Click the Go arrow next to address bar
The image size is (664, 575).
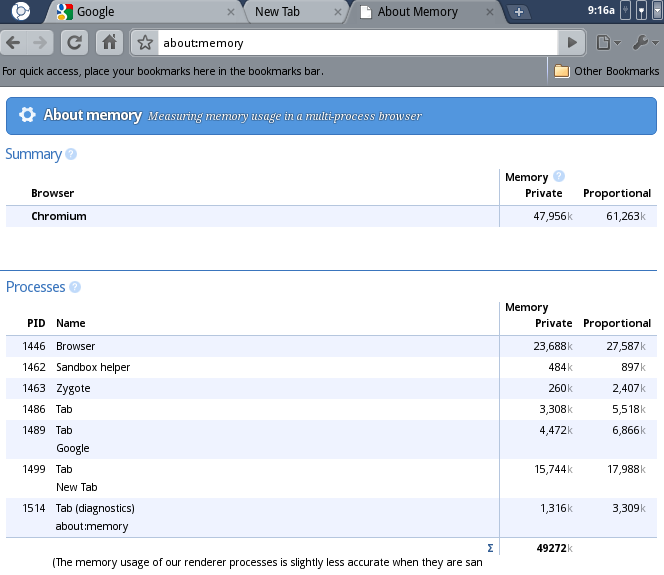click(x=572, y=42)
